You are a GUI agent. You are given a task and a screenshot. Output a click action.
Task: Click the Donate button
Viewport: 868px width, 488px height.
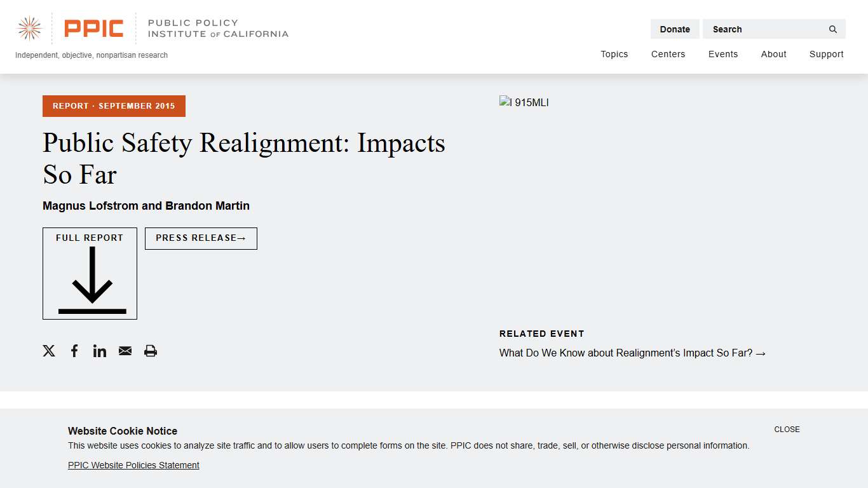674,29
